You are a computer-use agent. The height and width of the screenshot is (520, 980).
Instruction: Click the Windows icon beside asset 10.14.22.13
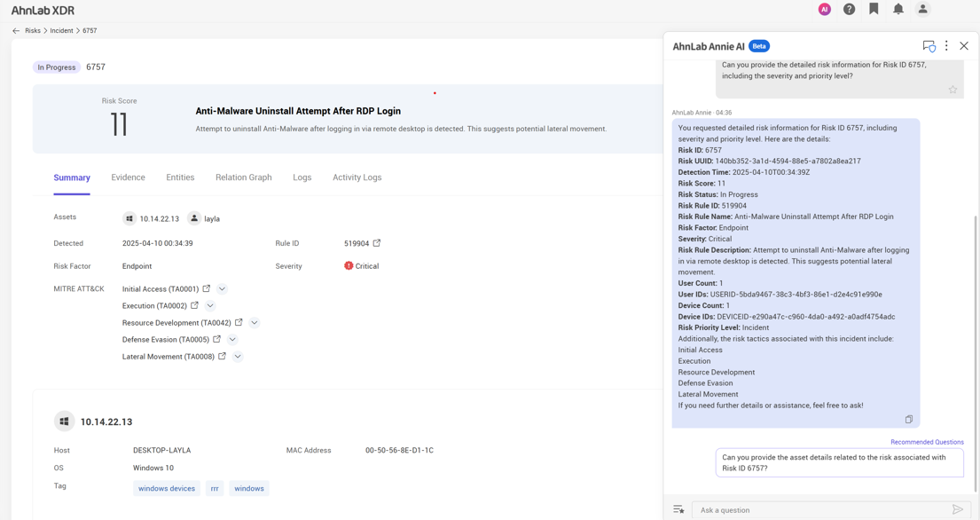(x=129, y=218)
